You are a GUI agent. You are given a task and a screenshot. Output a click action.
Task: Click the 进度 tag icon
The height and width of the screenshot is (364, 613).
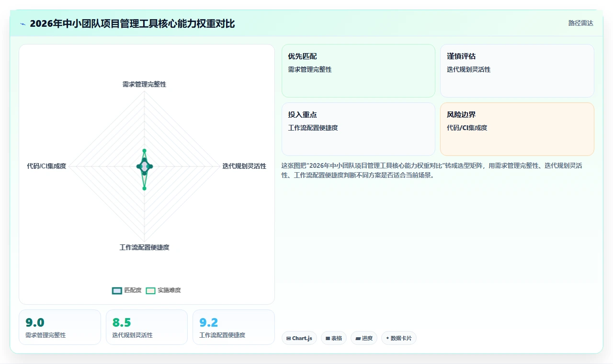pyautogui.click(x=358, y=338)
